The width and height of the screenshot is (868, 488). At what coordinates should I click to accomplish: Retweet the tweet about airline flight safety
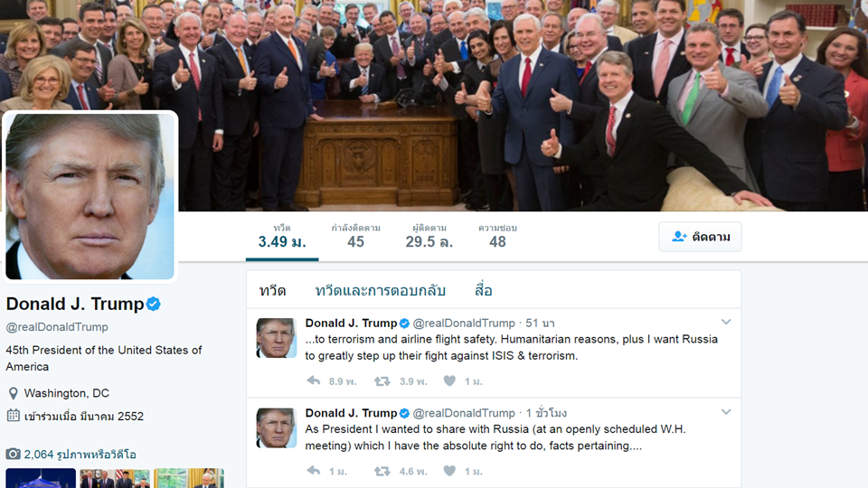click(382, 380)
